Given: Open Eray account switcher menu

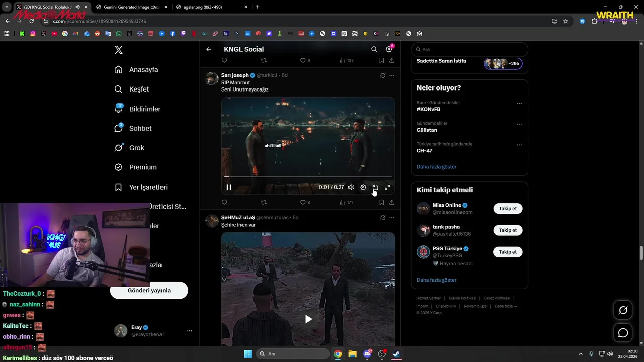Looking at the screenshot, I should pos(190,331).
